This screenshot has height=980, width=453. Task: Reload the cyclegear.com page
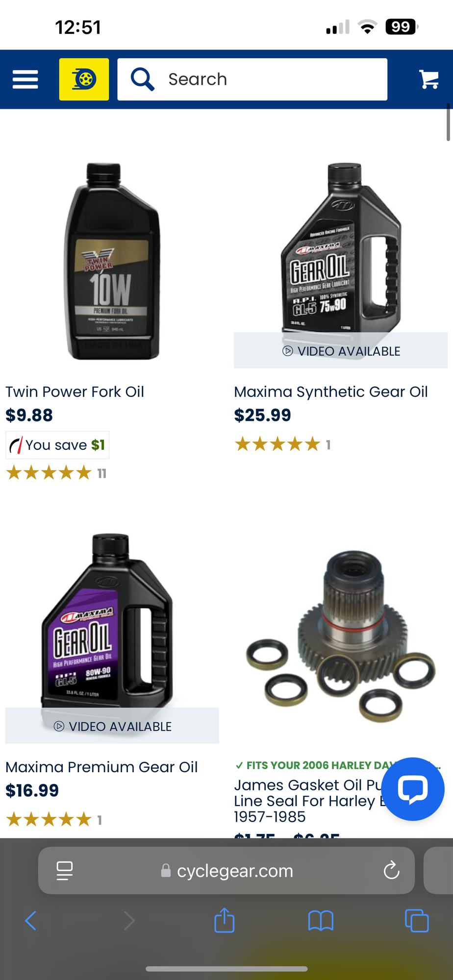point(391,871)
